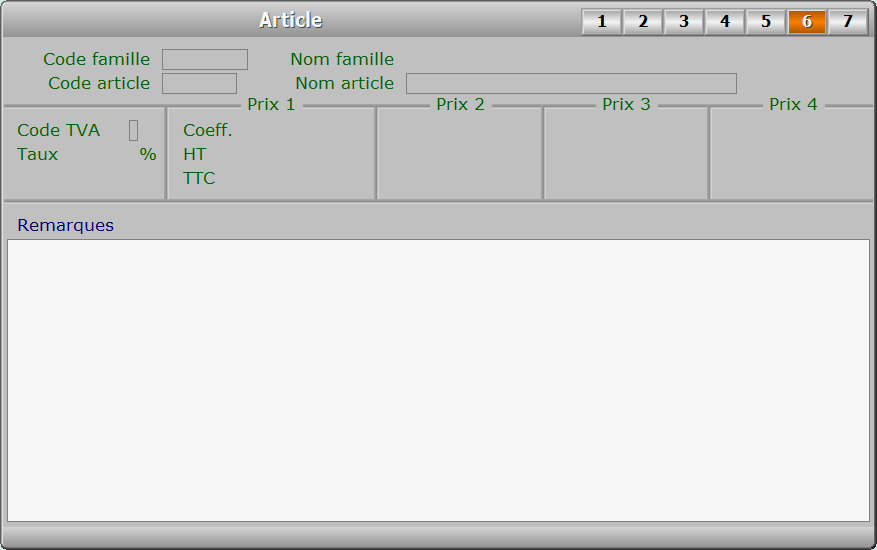Open page tab 3
Viewport: 877px width, 550px height.
pyautogui.click(x=684, y=22)
